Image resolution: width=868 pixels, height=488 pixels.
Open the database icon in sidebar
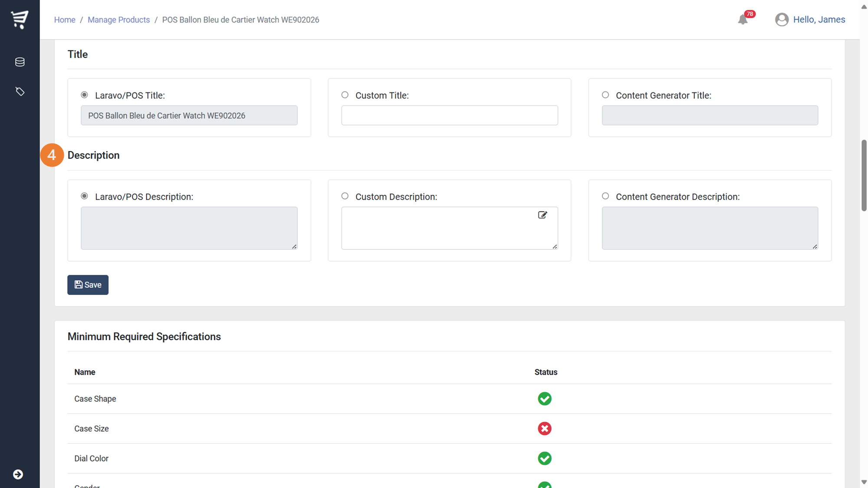[20, 62]
